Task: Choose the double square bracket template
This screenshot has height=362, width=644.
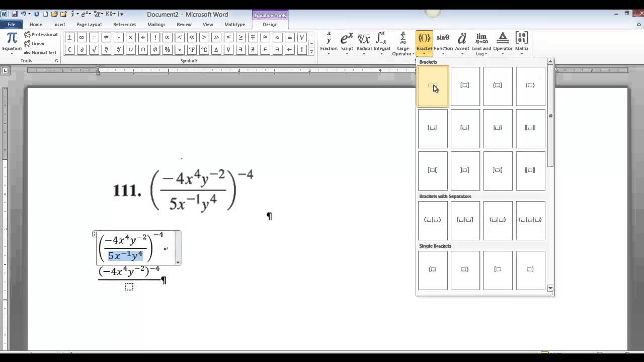Action: tap(530, 170)
